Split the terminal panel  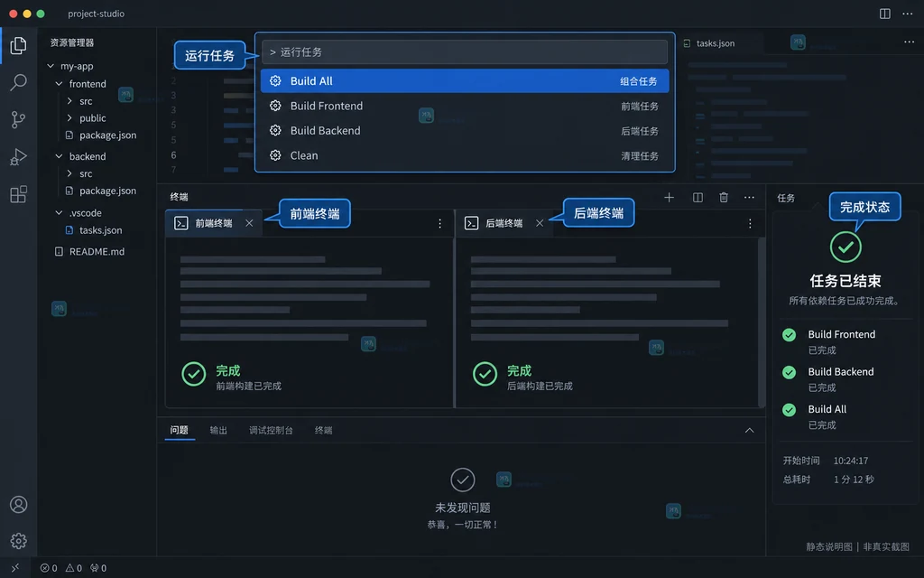(x=698, y=198)
